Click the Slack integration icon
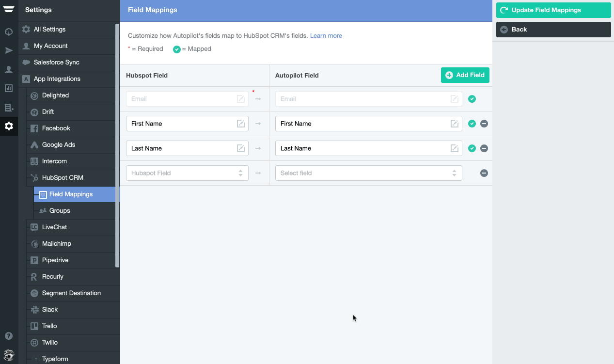This screenshot has width=614, height=364. [34, 310]
